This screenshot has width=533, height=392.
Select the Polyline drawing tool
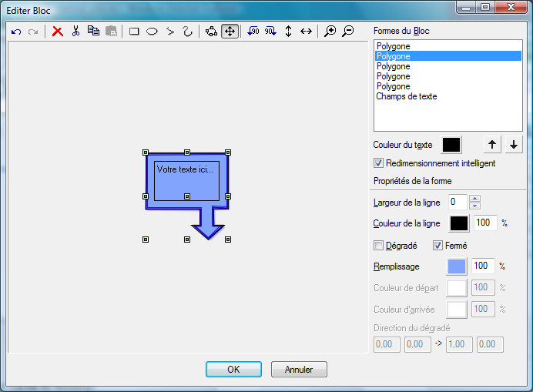(x=170, y=32)
